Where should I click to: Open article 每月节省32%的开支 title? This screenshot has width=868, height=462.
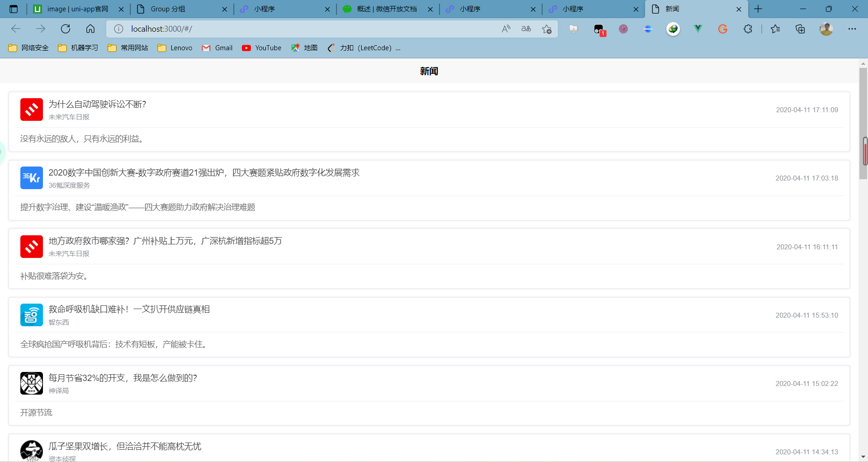[123, 378]
